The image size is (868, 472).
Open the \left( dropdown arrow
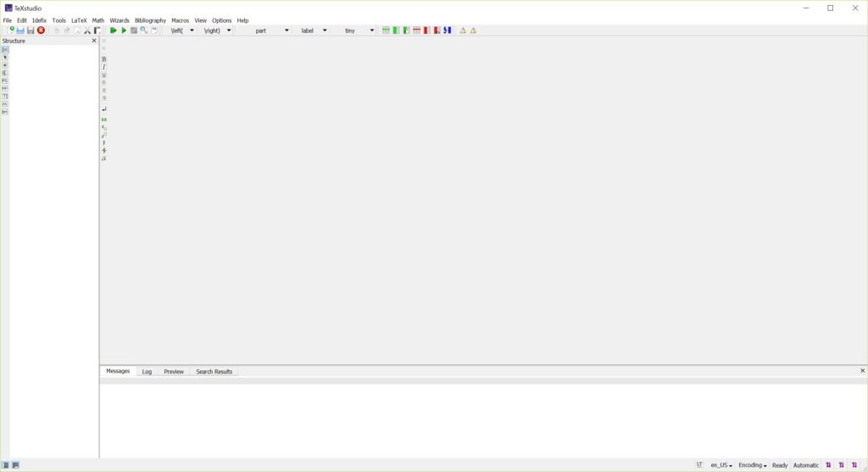[x=192, y=31]
